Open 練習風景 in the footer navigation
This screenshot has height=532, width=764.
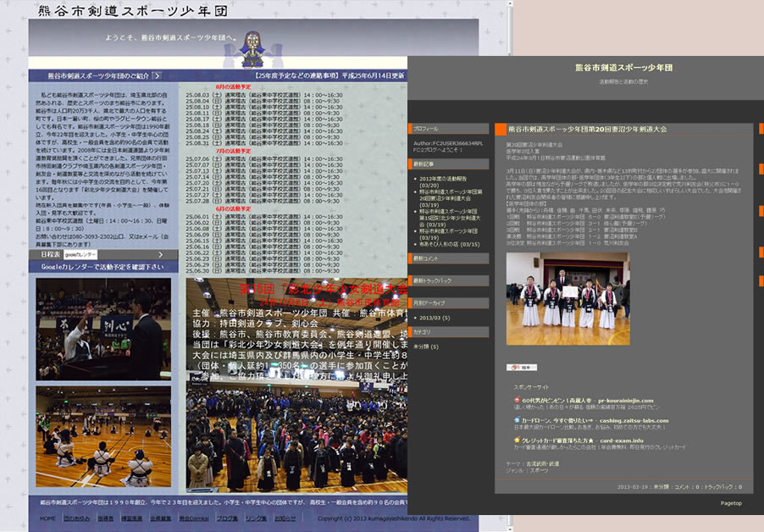click(x=131, y=518)
